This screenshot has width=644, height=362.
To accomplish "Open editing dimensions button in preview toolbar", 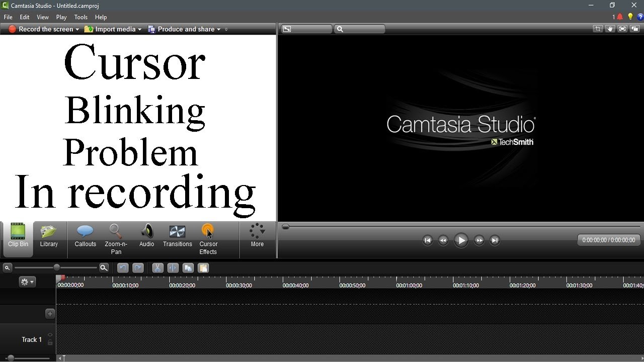I will click(x=306, y=29).
